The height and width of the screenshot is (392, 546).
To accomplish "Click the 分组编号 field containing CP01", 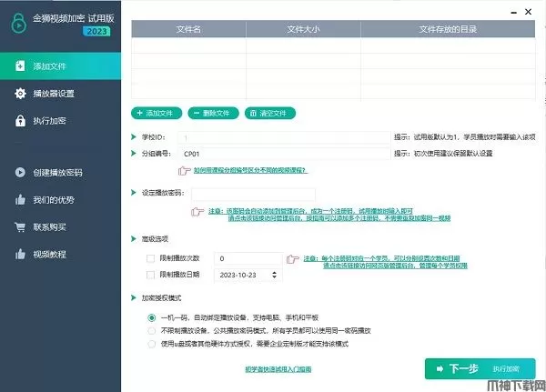I will [x=284, y=154].
